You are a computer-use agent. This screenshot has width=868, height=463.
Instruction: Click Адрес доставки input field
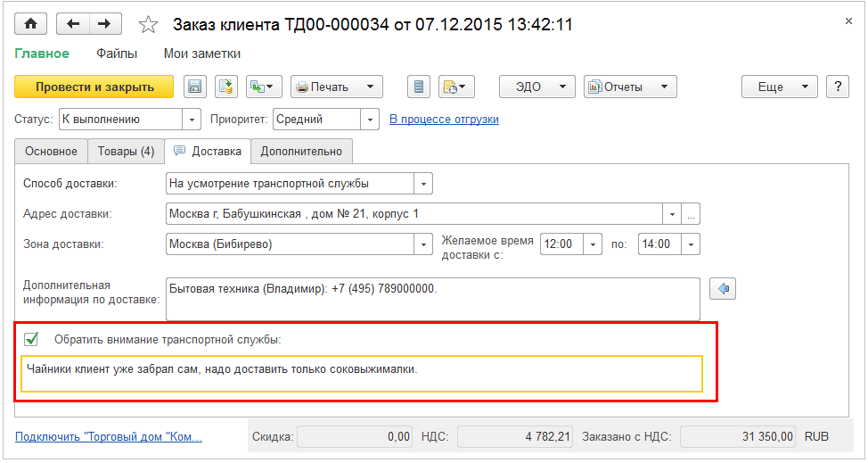click(414, 214)
